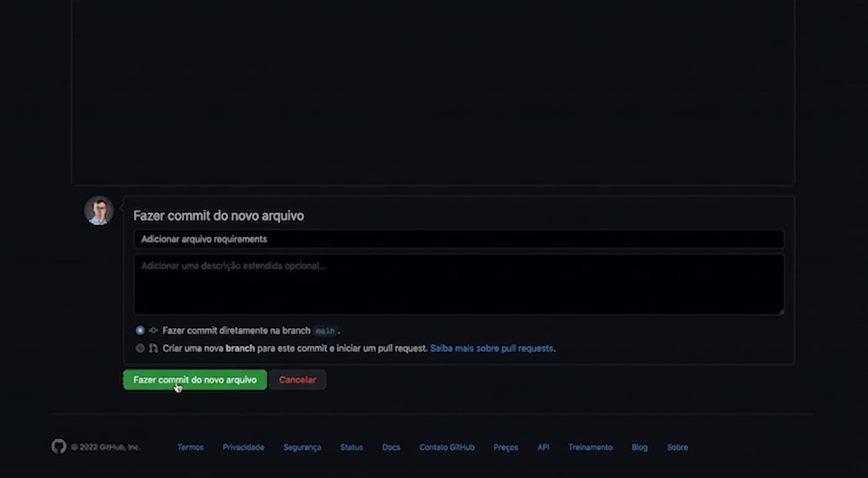Select create a new branch radio option
The image size is (868, 478).
pyautogui.click(x=140, y=349)
